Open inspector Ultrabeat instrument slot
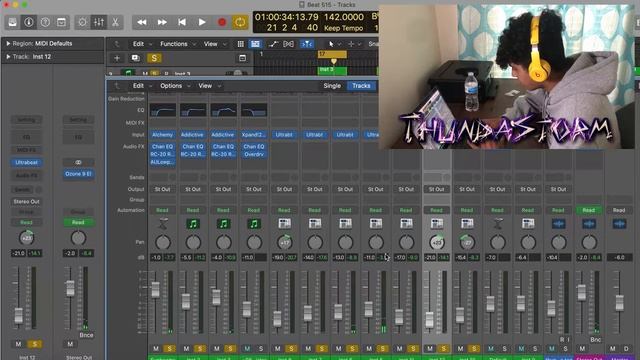The height and width of the screenshot is (360, 640). [x=27, y=162]
